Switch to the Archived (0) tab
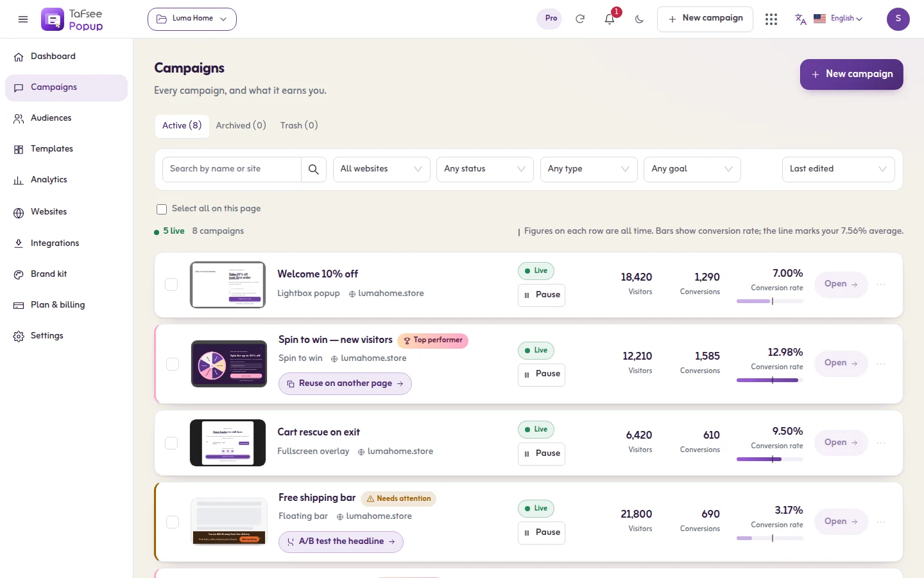Viewport: 924px width, 578px height. [x=241, y=126]
